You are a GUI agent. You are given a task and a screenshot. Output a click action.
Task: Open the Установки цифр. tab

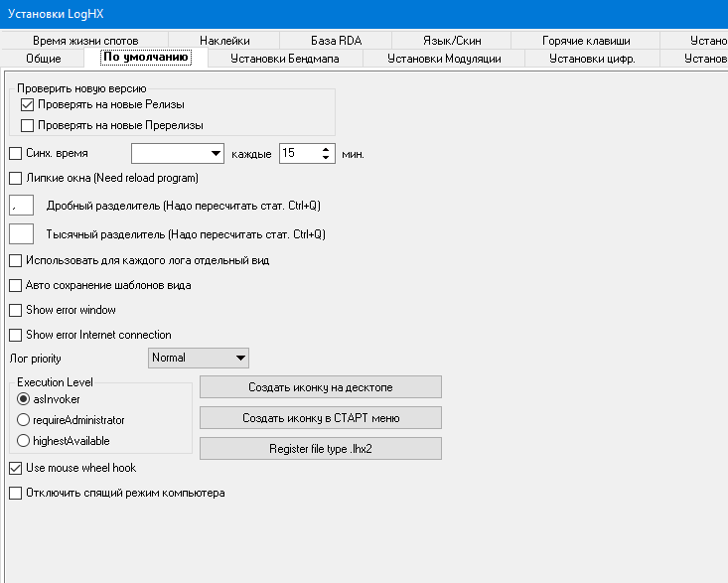point(592,59)
